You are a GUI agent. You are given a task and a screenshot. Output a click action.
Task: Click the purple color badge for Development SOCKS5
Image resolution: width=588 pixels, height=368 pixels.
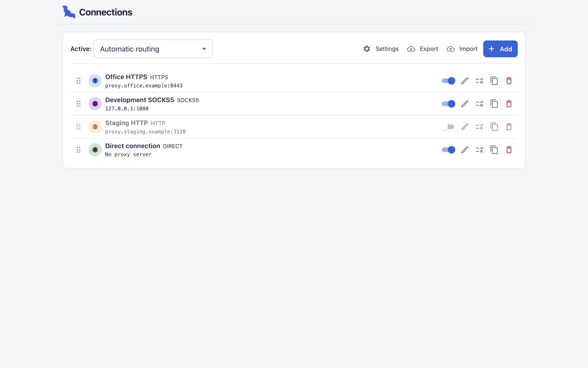(95, 104)
